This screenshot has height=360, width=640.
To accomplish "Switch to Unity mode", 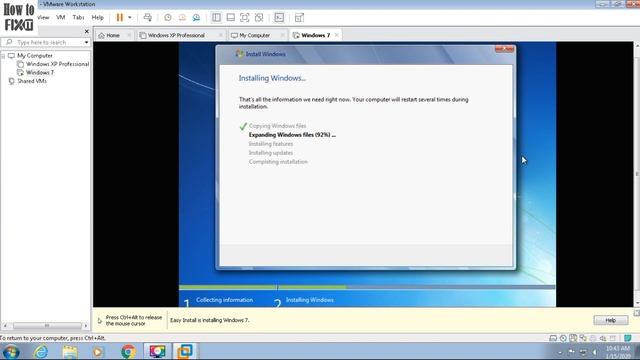I will (x=259, y=18).
